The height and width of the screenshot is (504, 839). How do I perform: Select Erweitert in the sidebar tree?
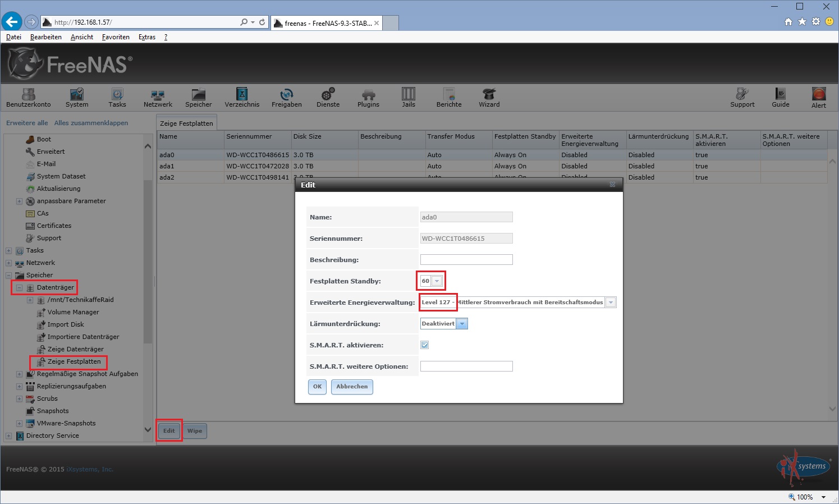51,152
